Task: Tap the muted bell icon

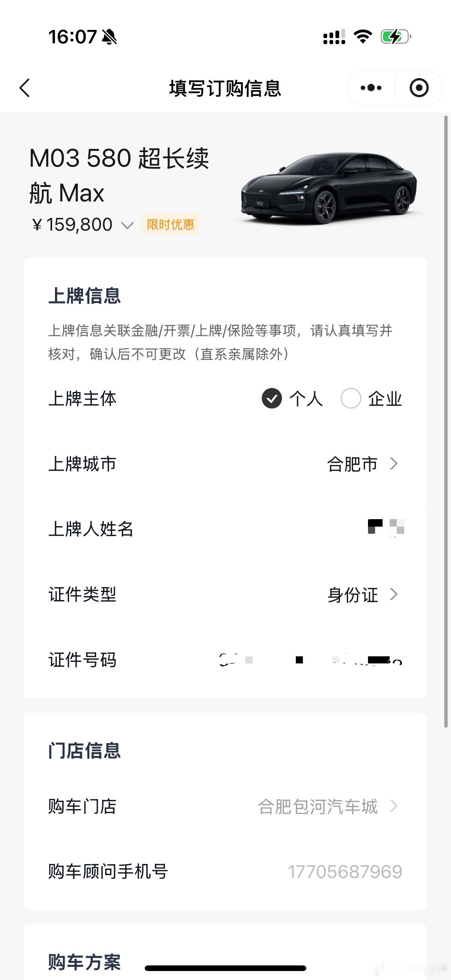Action: point(110,37)
